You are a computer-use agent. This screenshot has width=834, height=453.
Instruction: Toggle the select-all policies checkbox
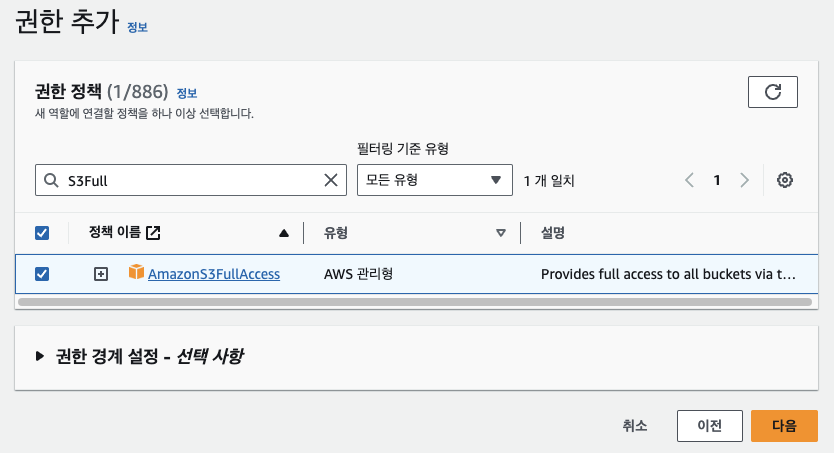[42, 233]
